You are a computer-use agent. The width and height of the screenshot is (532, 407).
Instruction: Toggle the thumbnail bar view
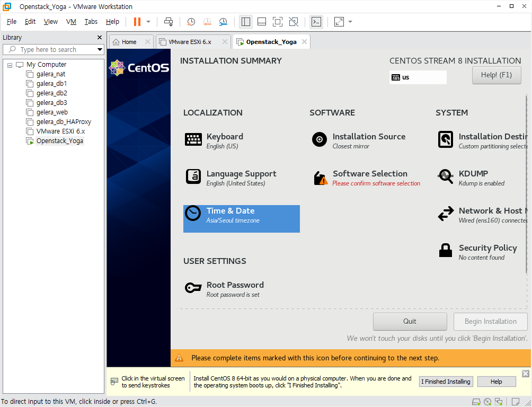262,22
